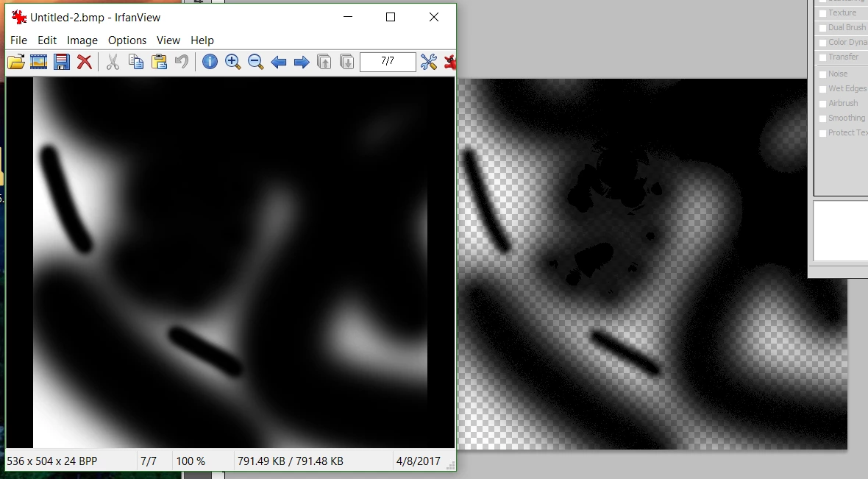Open the View menu

pyautogui.click(x=168, y=40)
